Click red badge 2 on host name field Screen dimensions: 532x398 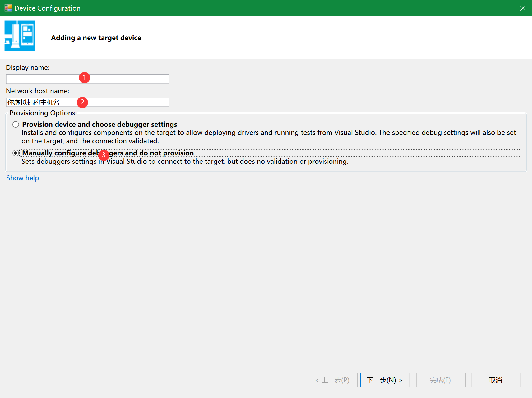pyautogui.click(x=82, y=102)
